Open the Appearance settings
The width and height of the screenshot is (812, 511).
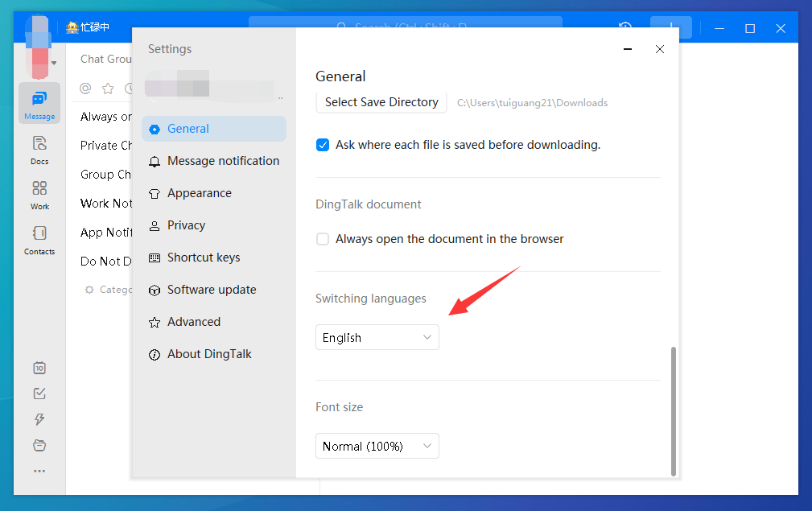click(x=214, y=193)
